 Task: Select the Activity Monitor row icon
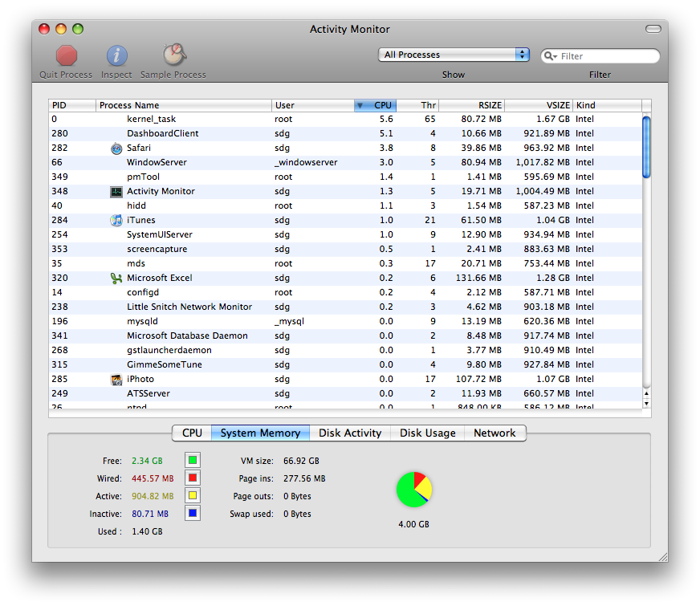(x=116, y=192)
